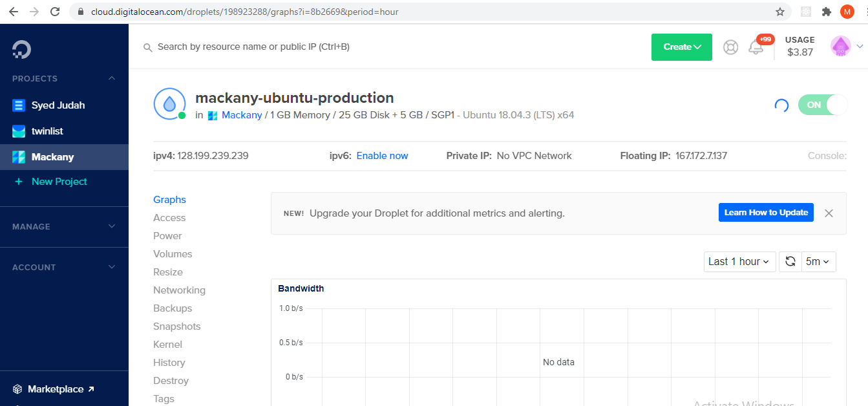
Task: Refresh the graphs with refresh icon
Action: click(x=790, y=262)
